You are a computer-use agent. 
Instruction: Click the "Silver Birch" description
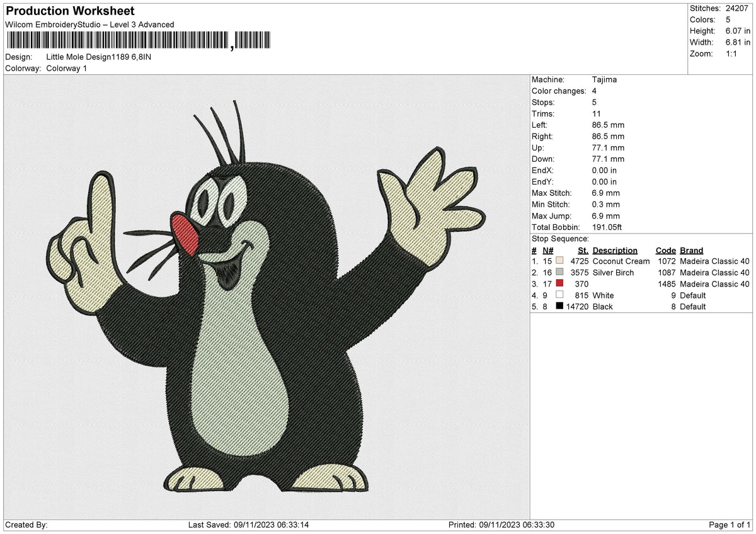(614, 273)
